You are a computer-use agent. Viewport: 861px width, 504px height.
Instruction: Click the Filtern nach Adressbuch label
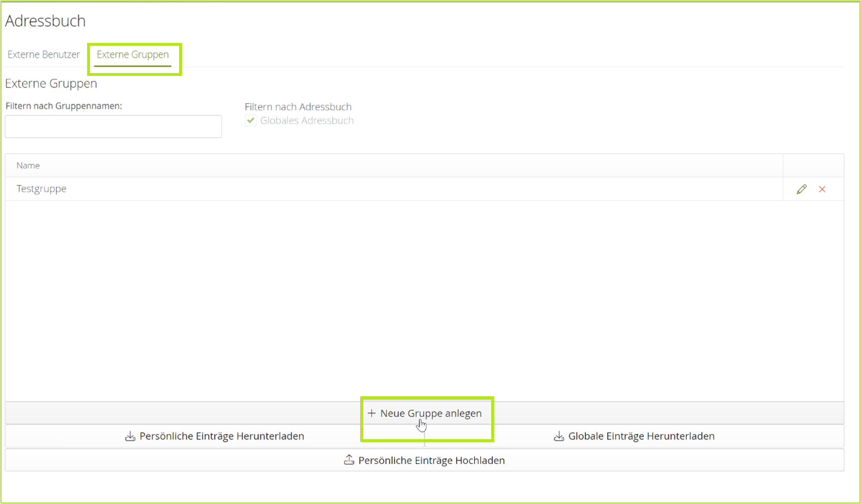tap(298, 107)
